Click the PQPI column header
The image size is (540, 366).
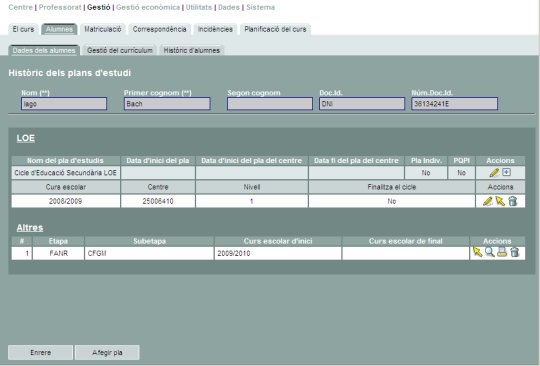[x=461, y=160]
